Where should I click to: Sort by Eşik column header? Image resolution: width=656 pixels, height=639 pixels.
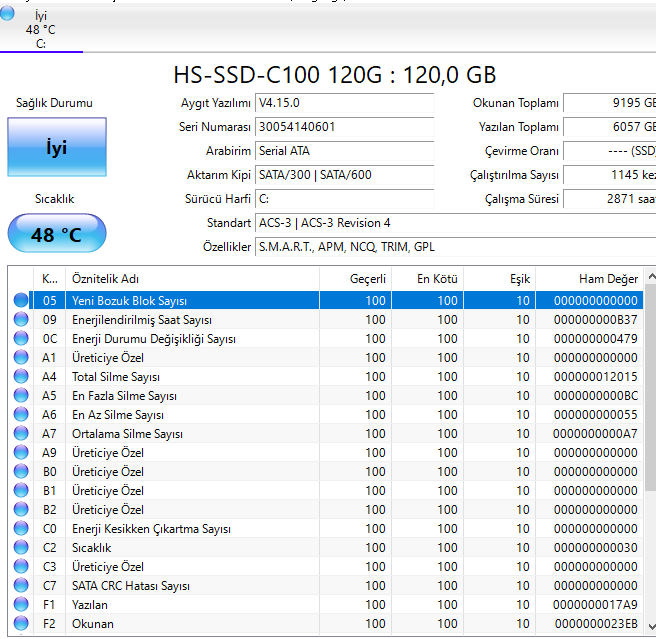click(500, 279)
